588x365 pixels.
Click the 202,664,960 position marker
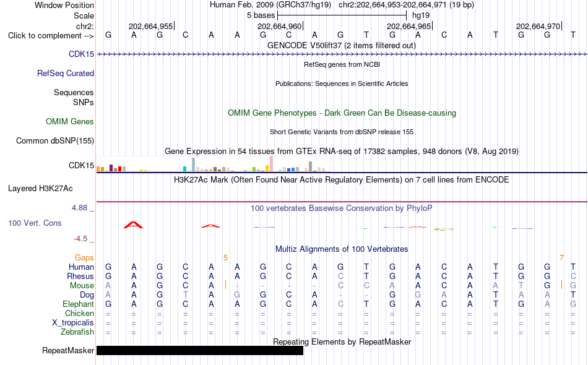(280, 26)
